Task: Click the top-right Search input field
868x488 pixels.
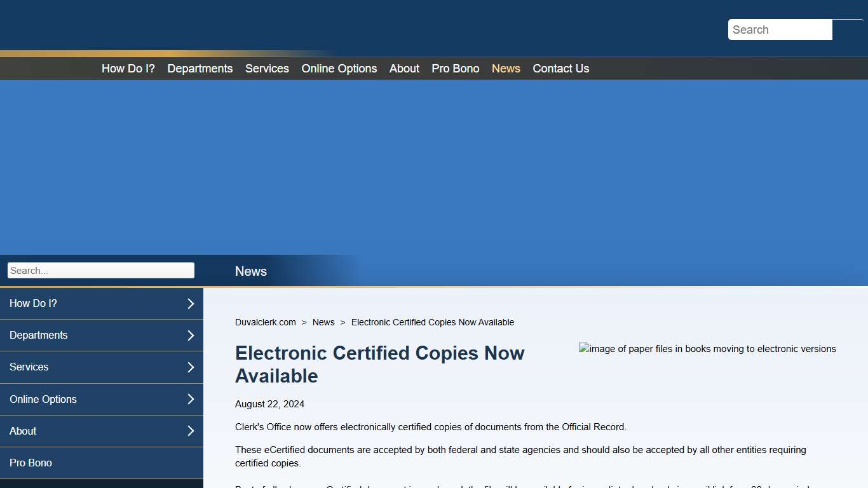Action: click(x=780, y=29)
